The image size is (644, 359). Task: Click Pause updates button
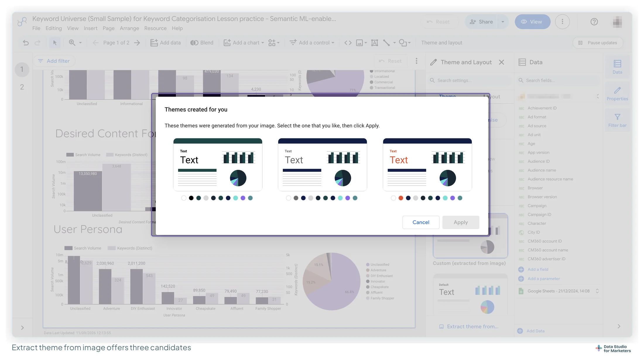tap(598, 43)
